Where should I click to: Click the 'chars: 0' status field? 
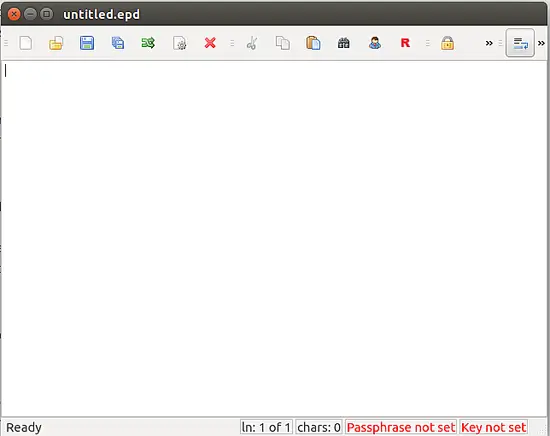tap(319, 427)
